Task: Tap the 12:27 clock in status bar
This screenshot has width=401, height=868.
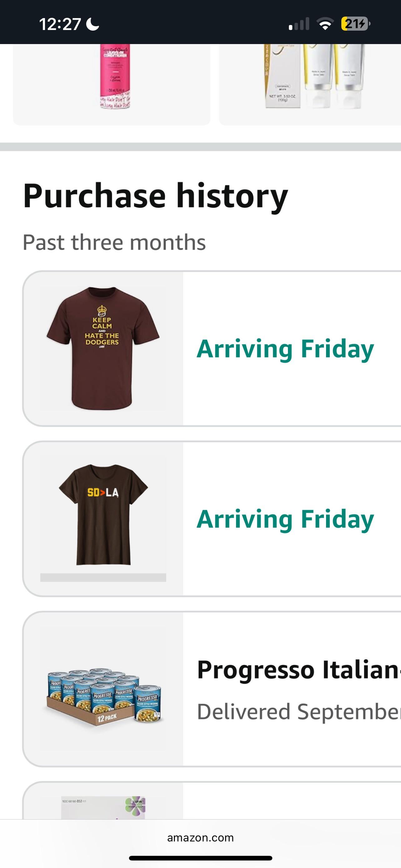Action: click(60, 24)
